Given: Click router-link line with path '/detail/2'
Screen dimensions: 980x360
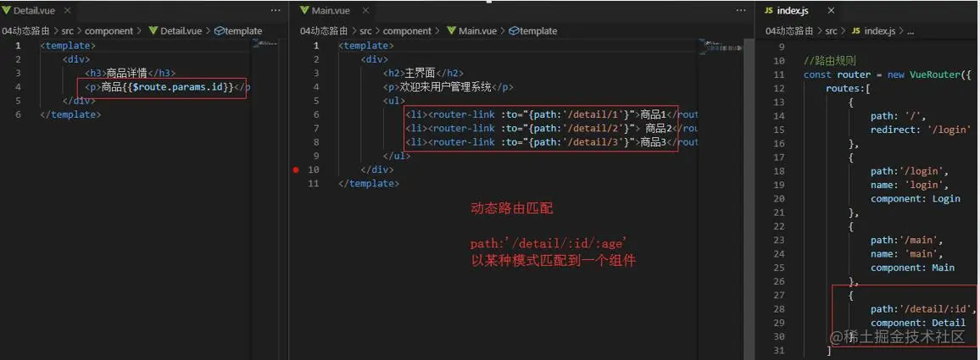Looking at the screenshot, I should [x=551, y=128].
